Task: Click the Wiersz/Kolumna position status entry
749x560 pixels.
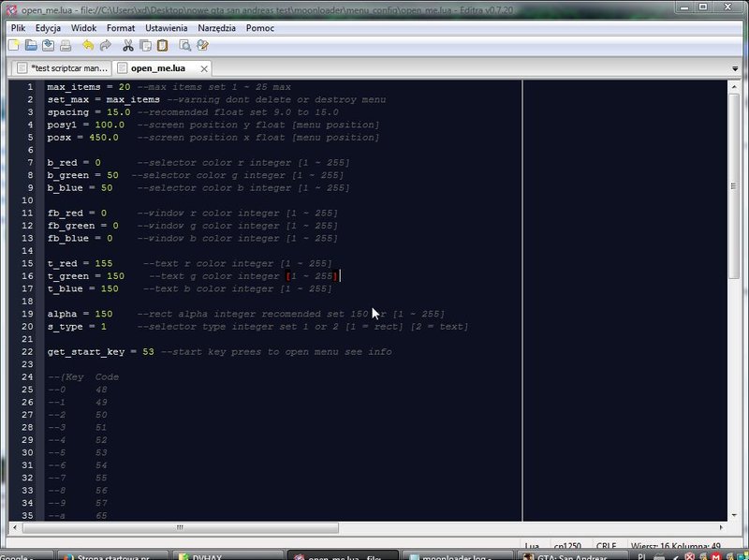Action: 675,546
